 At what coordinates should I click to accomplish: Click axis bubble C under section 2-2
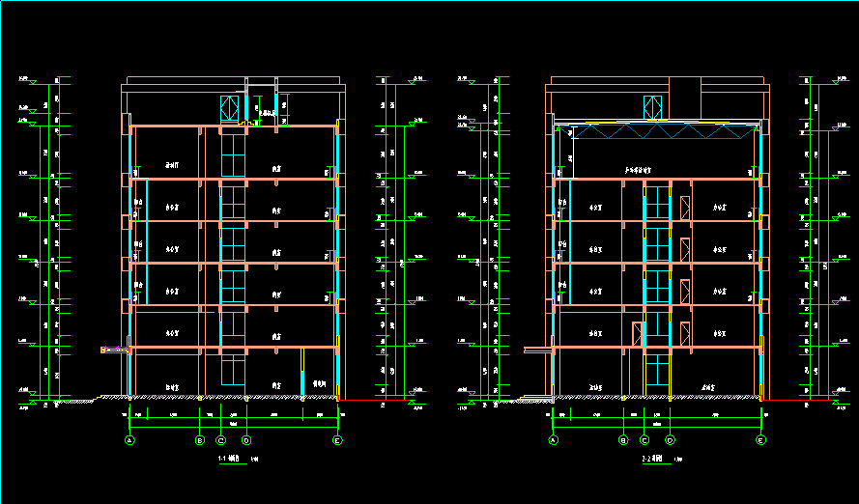[x=645, y=440]
